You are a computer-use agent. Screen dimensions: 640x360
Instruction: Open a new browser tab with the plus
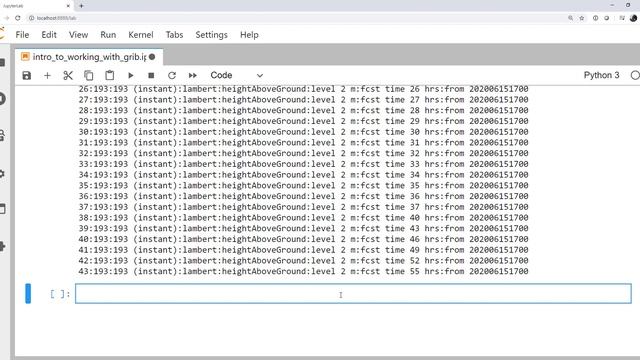coord(81,6)
